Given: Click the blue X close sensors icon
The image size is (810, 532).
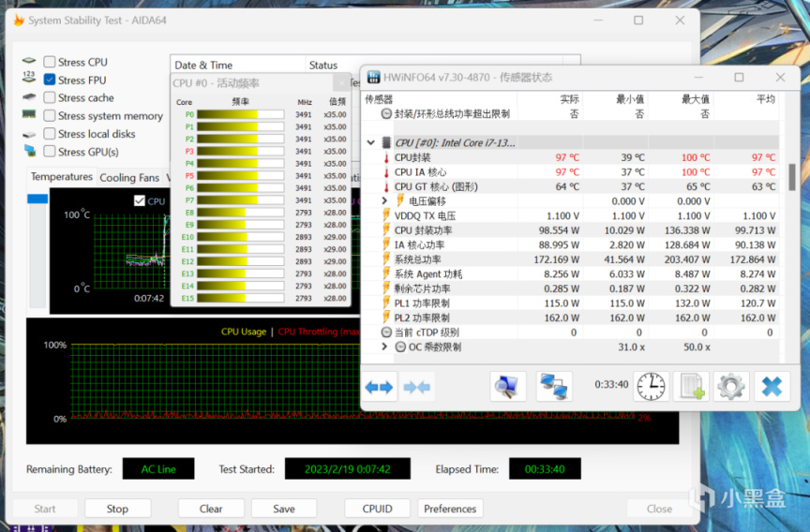Looking at the screenshot, I should click(772, 387).
